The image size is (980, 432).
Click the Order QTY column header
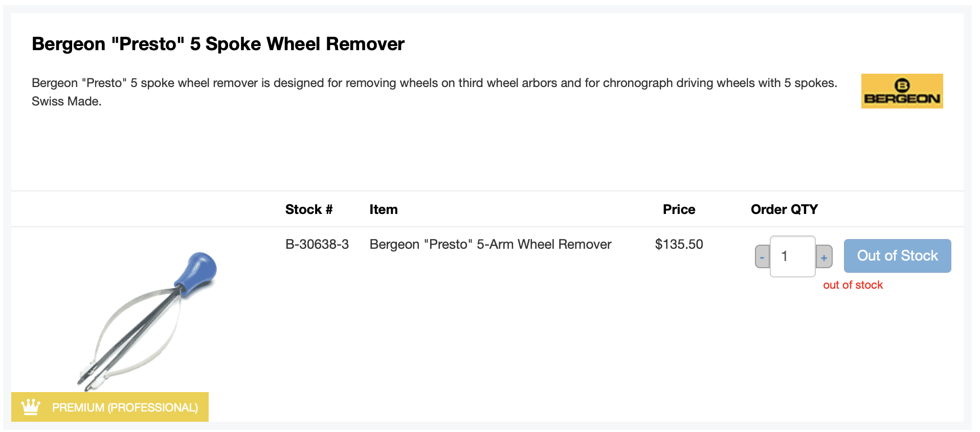(784, 209)
